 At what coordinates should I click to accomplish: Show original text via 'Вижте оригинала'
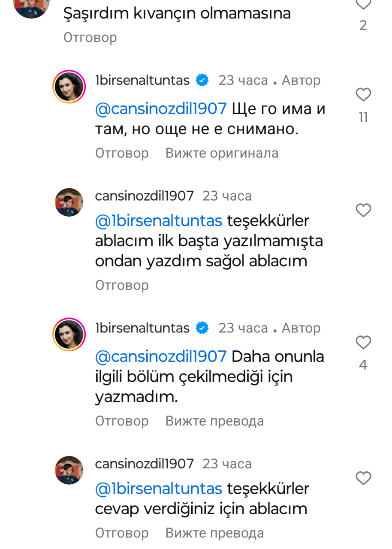(x=222, y=153)
